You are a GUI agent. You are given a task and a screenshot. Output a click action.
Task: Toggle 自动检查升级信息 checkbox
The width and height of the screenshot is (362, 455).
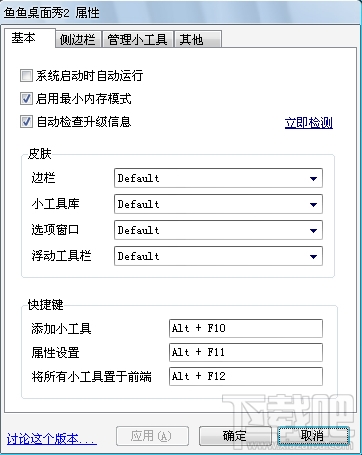click(x=26, y=122)
